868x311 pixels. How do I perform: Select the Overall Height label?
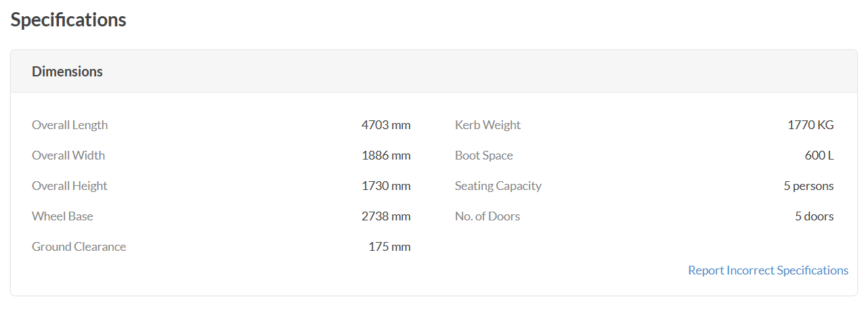pyautogui.click(x=70, y=186)
